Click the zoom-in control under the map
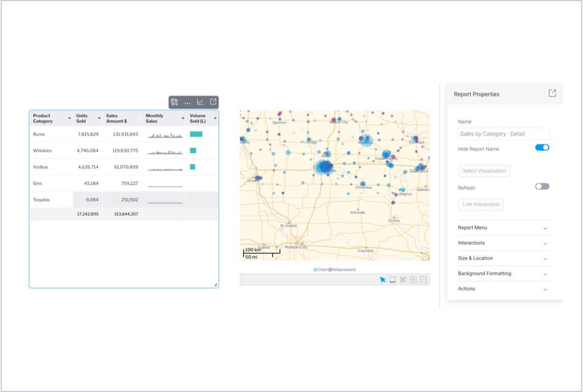The image size is (583, 392). 413,280
